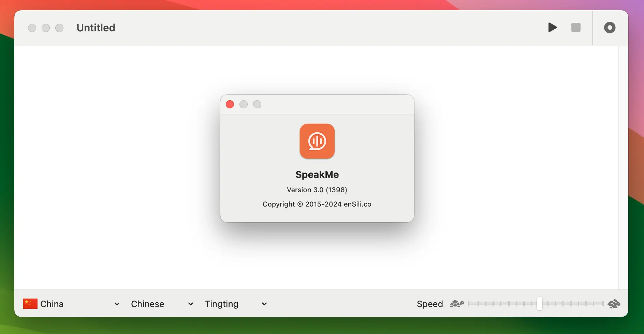Click the Version 3.0 text in About window
The width and height of the screenshot is (644, 334).
click(317, 190)
